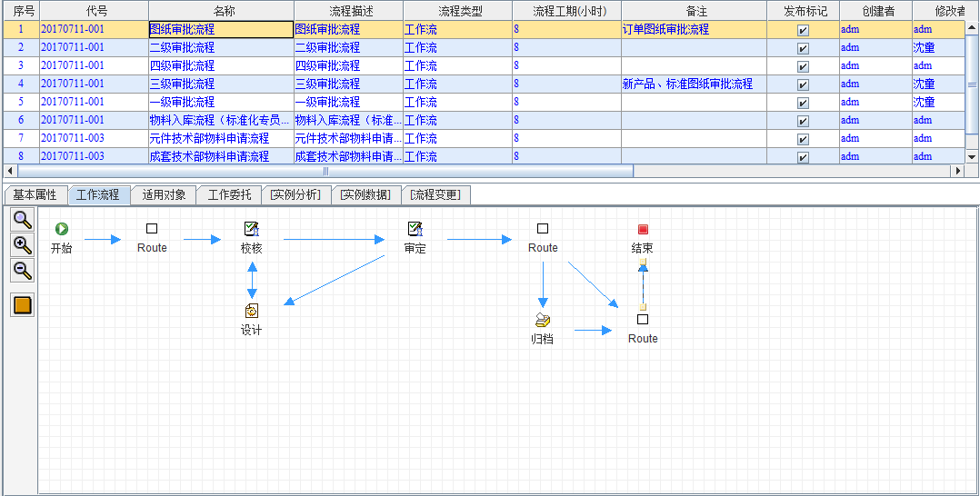Viewport: 980px width, 496px height.
Task: Select the 校核 review node icon
Action: 252,229
